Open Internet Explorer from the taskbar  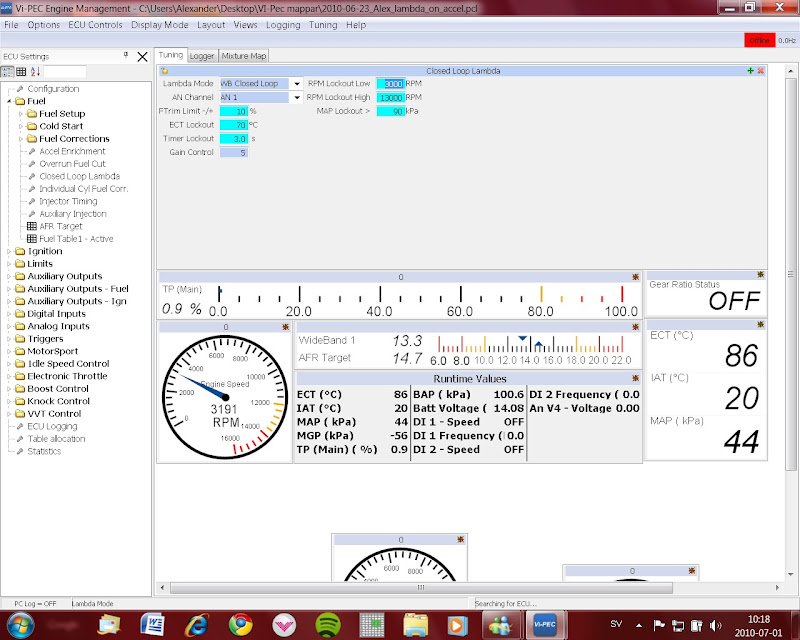pos(196,625)
